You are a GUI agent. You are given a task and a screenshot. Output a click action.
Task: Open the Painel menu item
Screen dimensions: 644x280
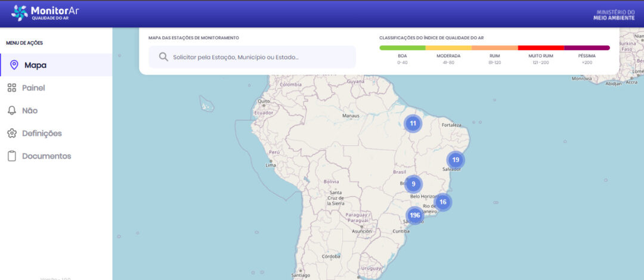(x=56, y=88)
